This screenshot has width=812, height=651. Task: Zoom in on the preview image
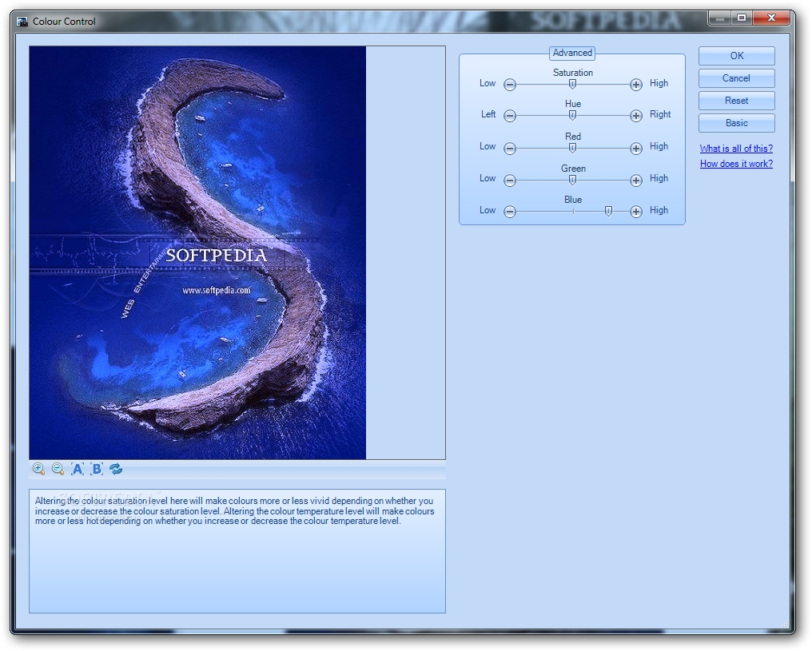coord(38,469)
